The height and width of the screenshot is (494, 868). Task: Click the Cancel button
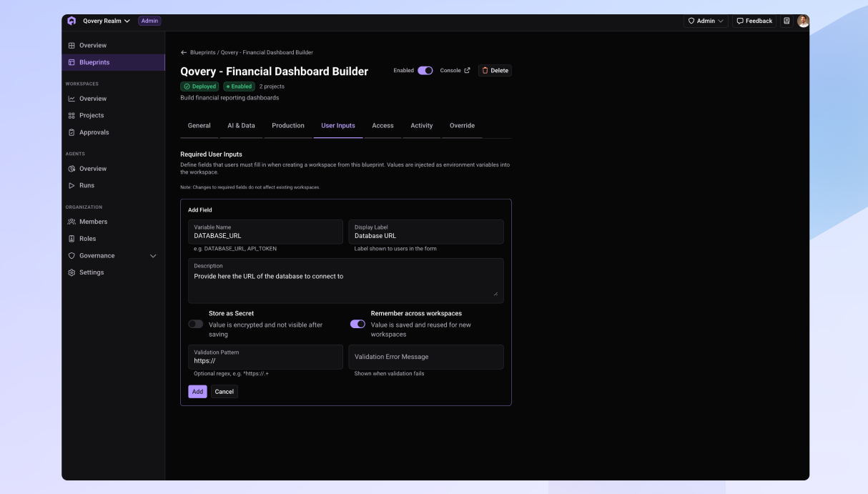[225, 392]
